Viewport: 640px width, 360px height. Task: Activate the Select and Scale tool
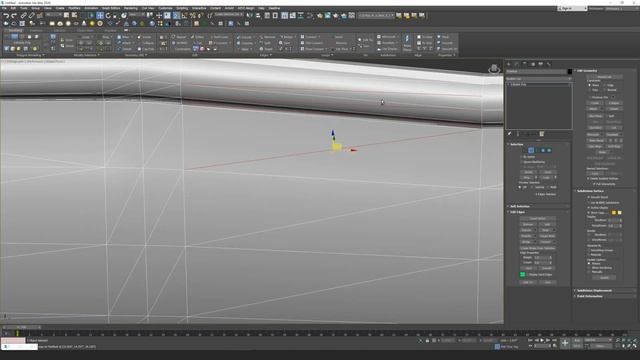[x=116, y=16]
